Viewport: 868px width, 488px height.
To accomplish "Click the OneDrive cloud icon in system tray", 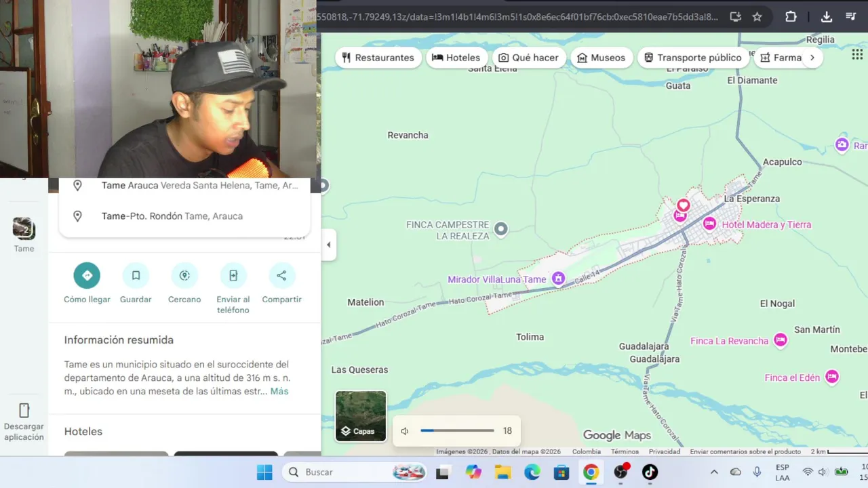I will 736,472.
